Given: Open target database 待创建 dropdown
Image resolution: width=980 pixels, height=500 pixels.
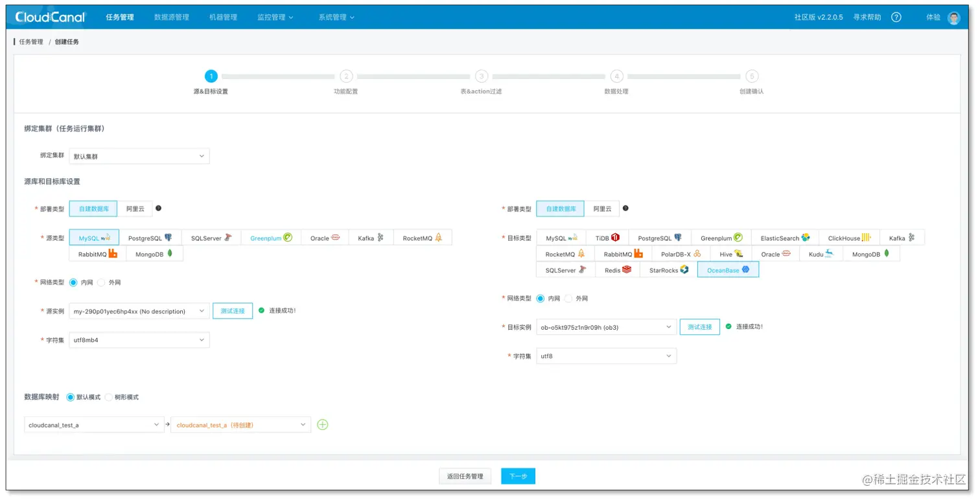Looking at the screenshot, I should (240, 425).
